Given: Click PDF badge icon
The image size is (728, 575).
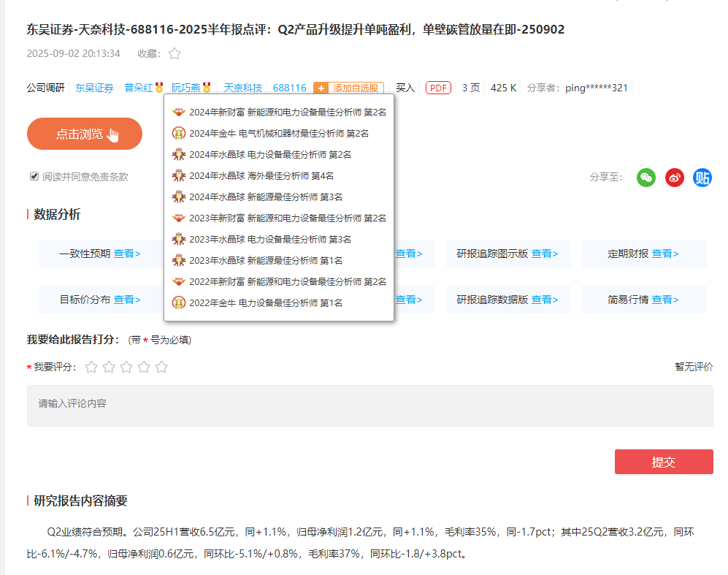Looking at the screenshot, I should (438, 88).
